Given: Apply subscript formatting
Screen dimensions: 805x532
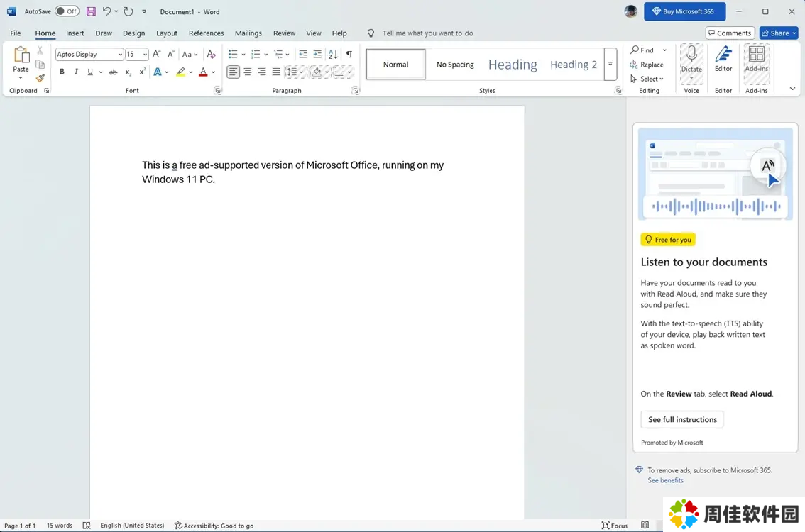Looking at the screenshot, I should click(x=128, y=72).
